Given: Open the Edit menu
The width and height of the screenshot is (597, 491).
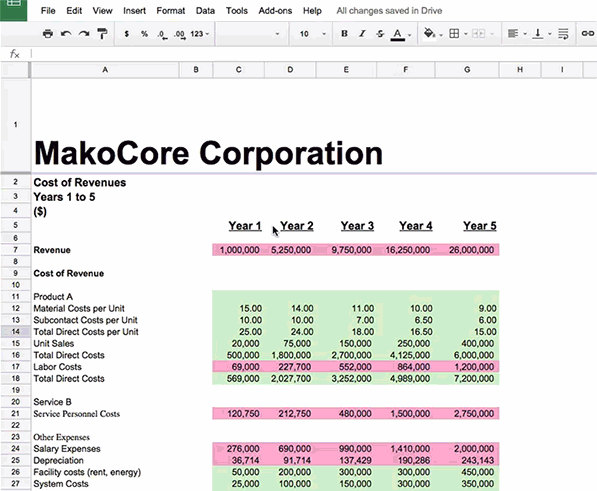Looking at the screenshot, I should 74,11.
